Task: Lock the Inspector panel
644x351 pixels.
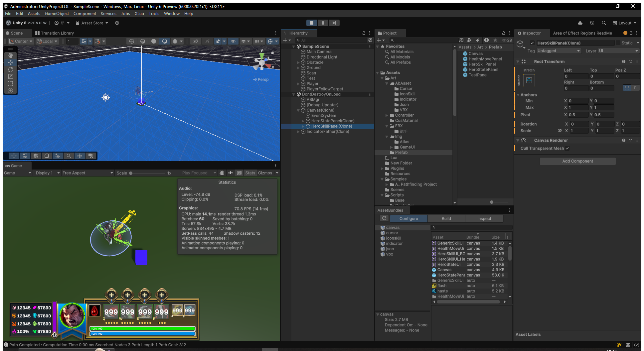Action: pos(631,33)
